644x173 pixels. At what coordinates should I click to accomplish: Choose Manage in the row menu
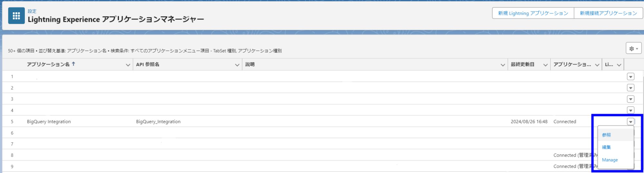point(610,160)
